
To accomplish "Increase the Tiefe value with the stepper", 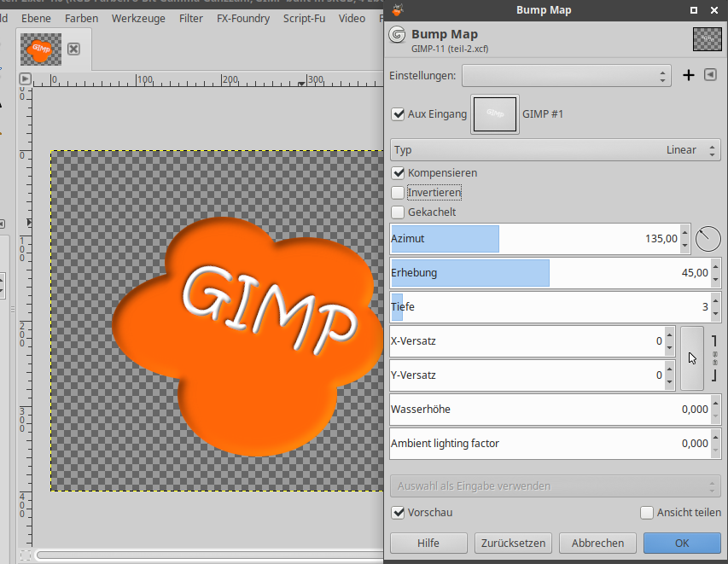I will click(715, 302).
